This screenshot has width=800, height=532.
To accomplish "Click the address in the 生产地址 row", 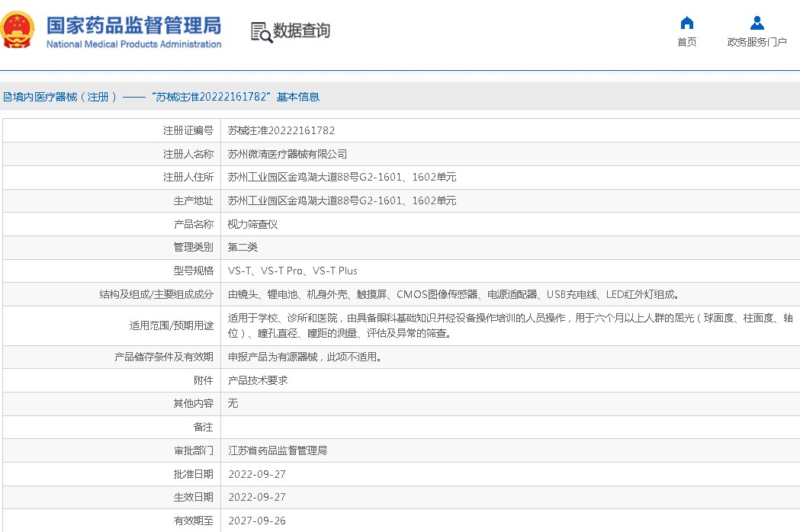I will [342, 200].
